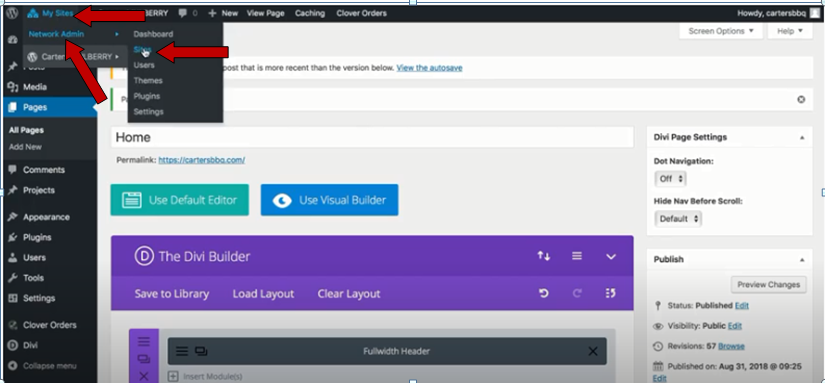Open the WordPress logo menu
Image resolution: width=825 pixels, height=383 pixels.
[x=12, y=13]
